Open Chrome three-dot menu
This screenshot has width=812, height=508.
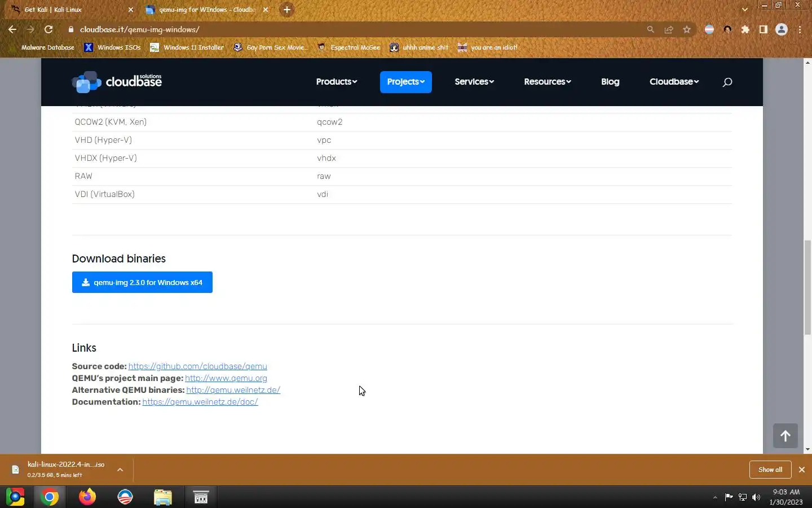800,29
